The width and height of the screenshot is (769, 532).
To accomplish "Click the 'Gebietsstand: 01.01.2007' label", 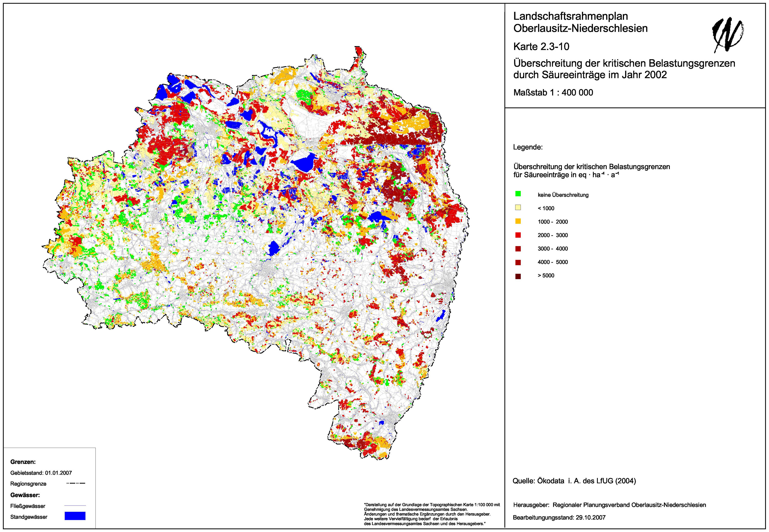I will (41, 473).
